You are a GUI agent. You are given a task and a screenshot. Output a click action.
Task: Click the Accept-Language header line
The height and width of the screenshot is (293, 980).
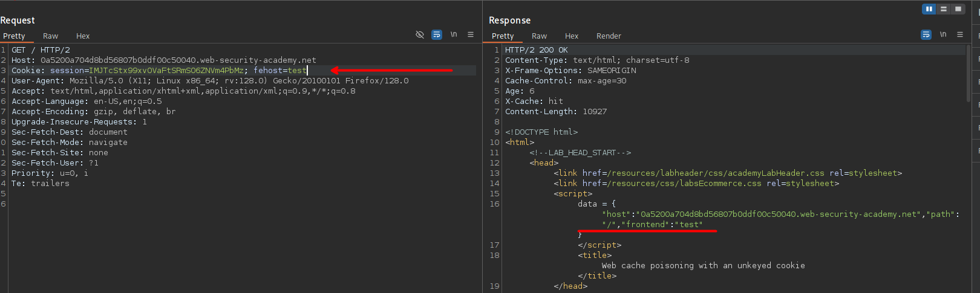(x=87, y=101)
